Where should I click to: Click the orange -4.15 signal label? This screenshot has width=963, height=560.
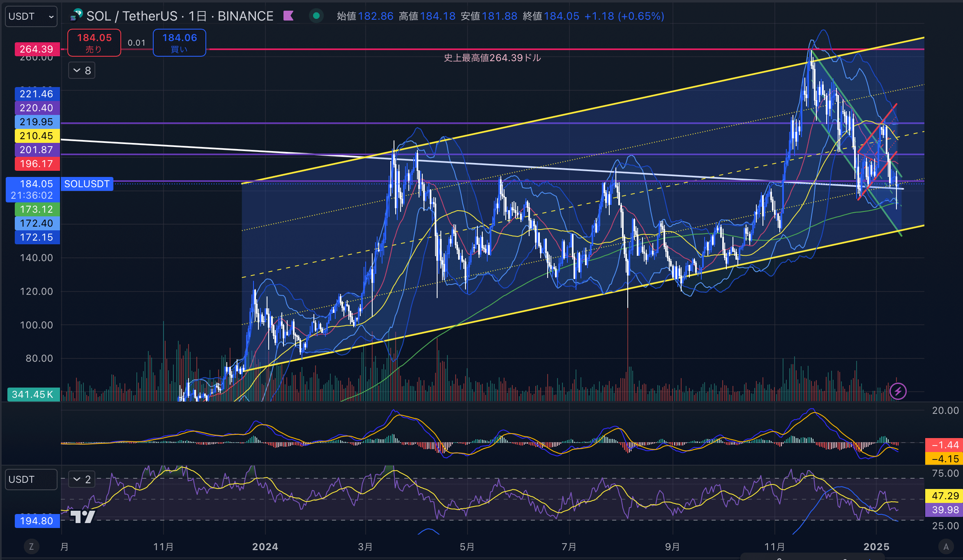944,459
